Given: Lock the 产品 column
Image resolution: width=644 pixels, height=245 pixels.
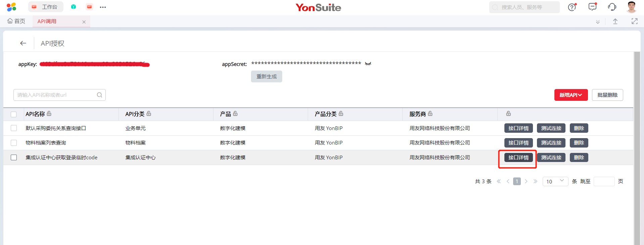Looking at the screenshot, I should tap(235, 114).
